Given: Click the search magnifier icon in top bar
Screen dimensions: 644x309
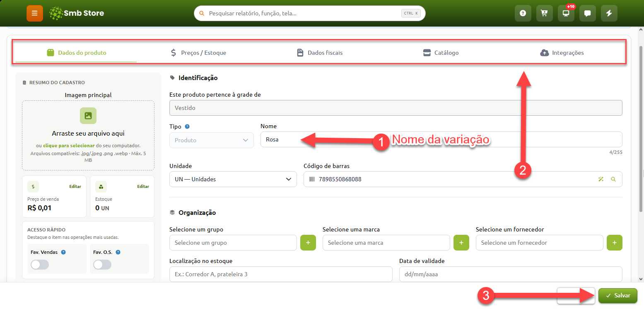Looking at the screenshot, I should 202,13.
